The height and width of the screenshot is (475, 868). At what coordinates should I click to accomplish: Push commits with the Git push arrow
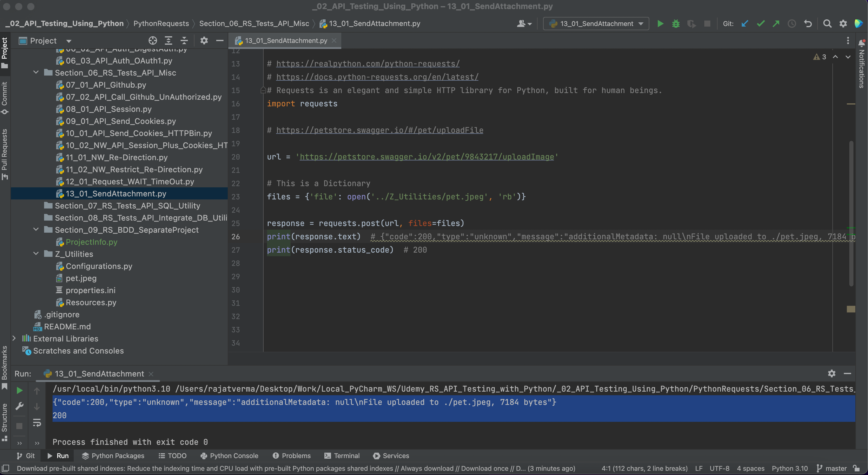pyautogui.click(x=776, y=24)
